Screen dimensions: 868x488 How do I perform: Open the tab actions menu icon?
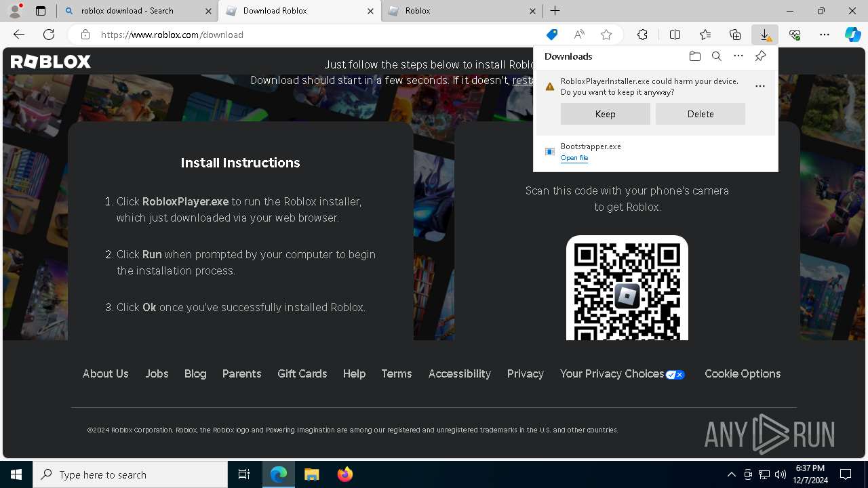pyautogui.click(x=41, y=11)
